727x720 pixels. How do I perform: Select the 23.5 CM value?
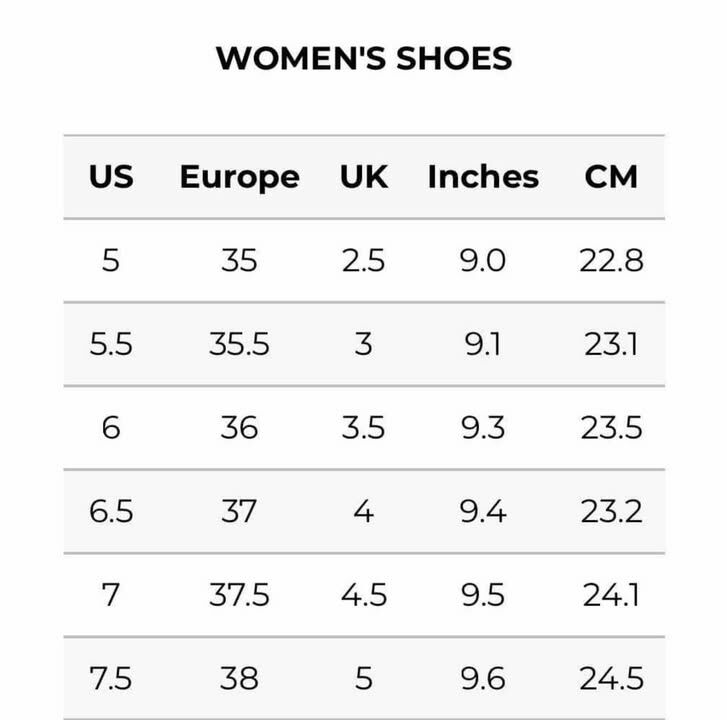click(x=611, y=428)
